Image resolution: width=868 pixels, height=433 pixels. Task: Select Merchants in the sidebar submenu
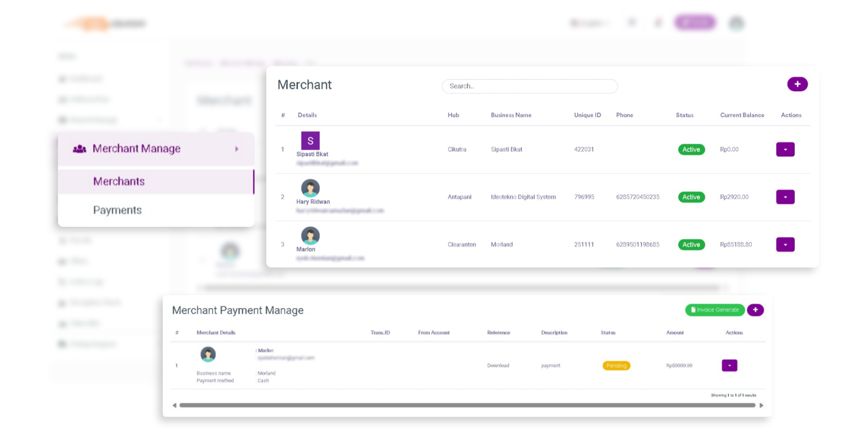tap(119, 181)
